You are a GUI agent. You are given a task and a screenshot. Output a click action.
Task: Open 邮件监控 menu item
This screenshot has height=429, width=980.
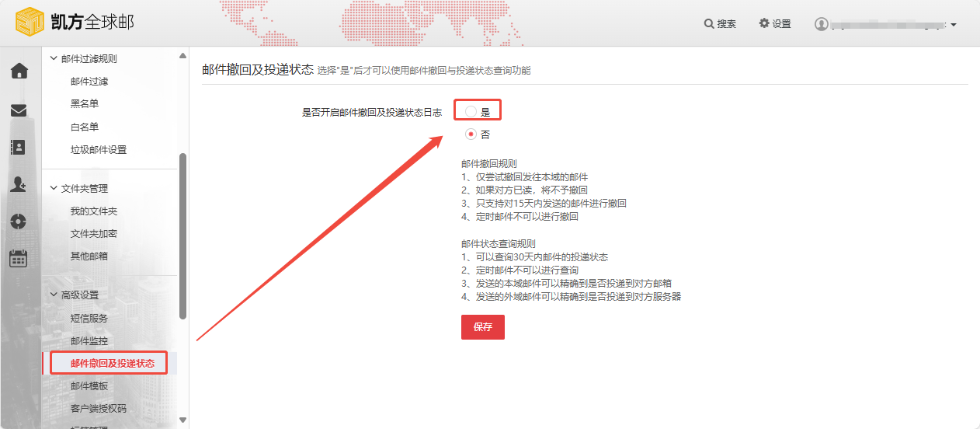[x=89, y=340]
